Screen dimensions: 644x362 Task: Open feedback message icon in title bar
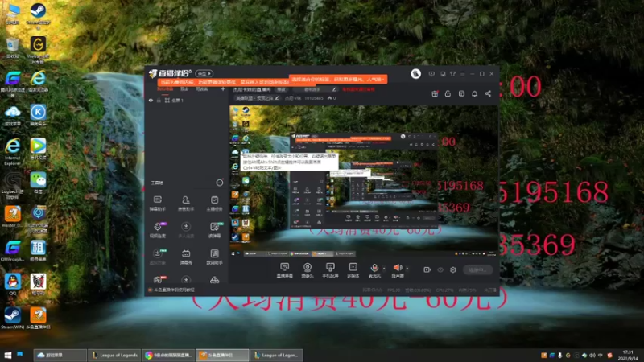(x=431, y=74)
